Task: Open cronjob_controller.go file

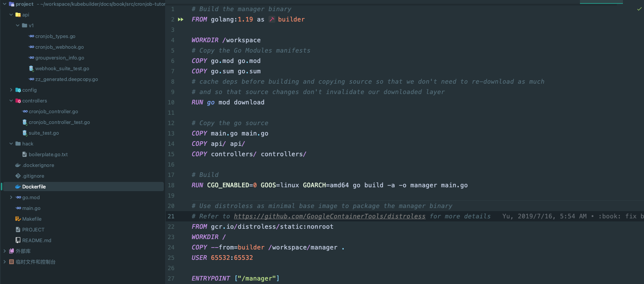Action: 53,111
